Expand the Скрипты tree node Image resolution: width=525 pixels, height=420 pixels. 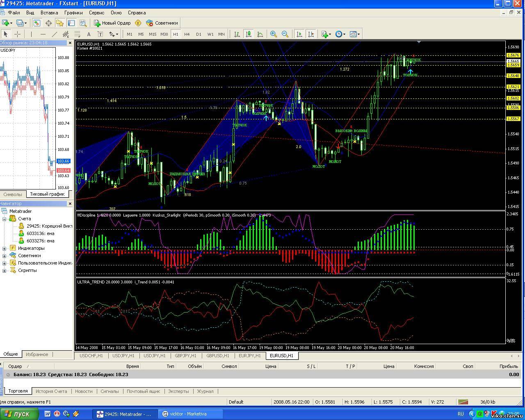5,270
